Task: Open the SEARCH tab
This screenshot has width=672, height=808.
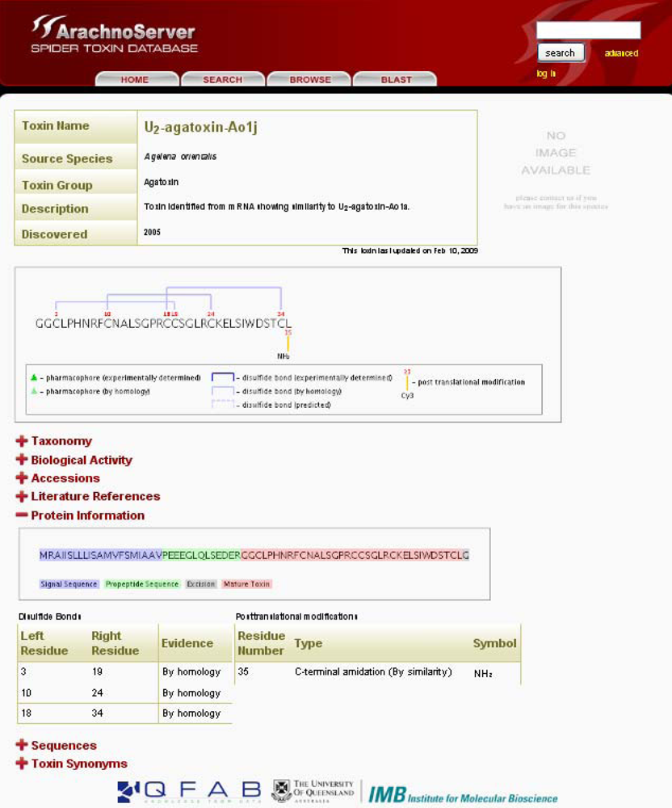Action: coord(222,79)
